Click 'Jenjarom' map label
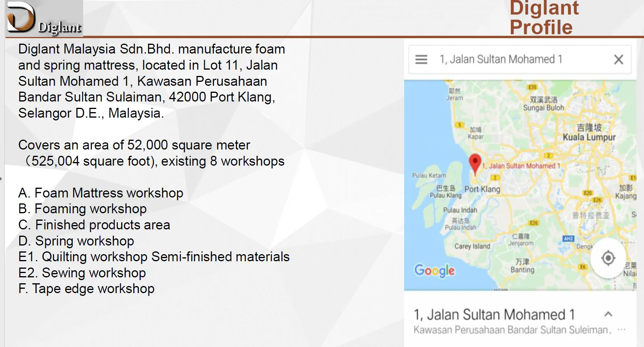The width and height of the screenshot is (644, 347). point(521,243)
